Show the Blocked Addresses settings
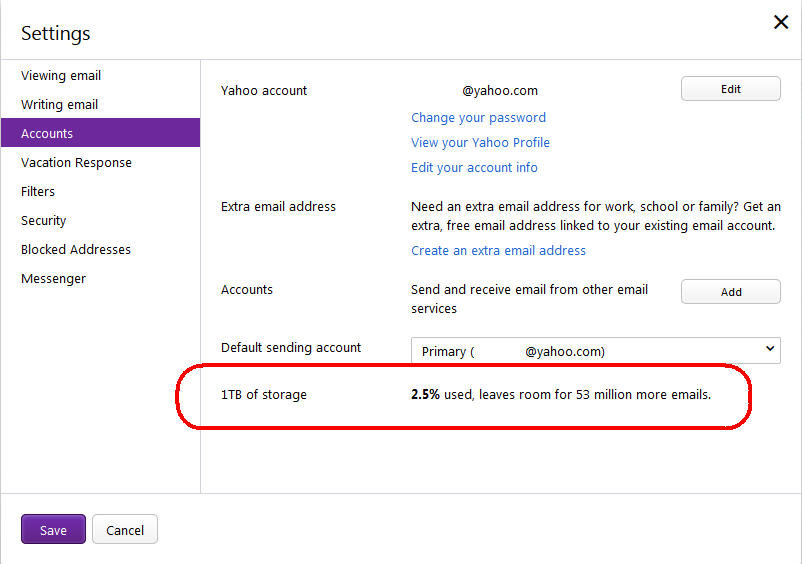The height and width of the screenshot is (564, 802). point(76,250)
